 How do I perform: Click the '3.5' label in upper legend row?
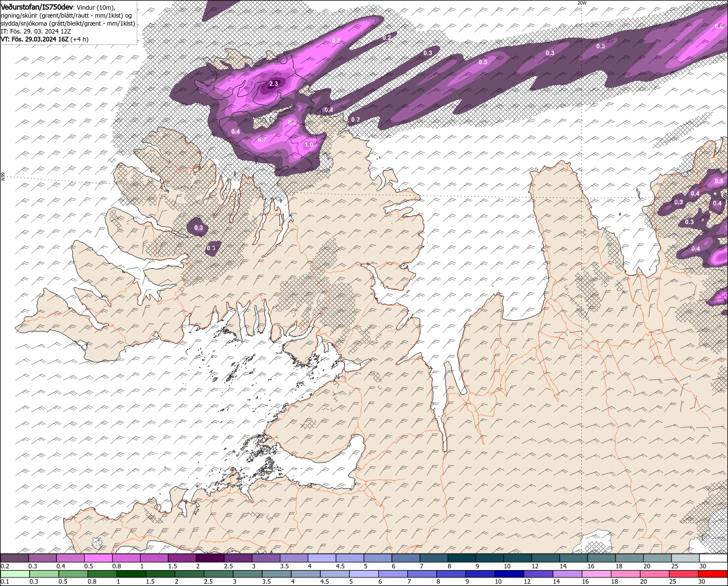click(x=284, y=566)
